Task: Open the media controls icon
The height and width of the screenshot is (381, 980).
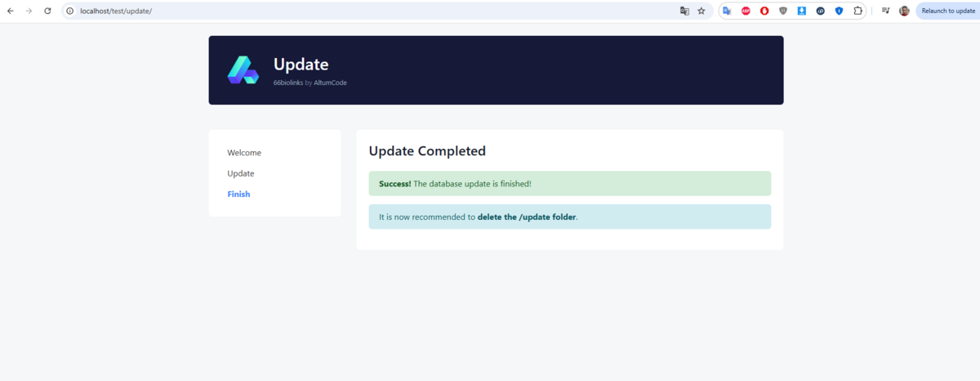Action: (x=885, y=11)
